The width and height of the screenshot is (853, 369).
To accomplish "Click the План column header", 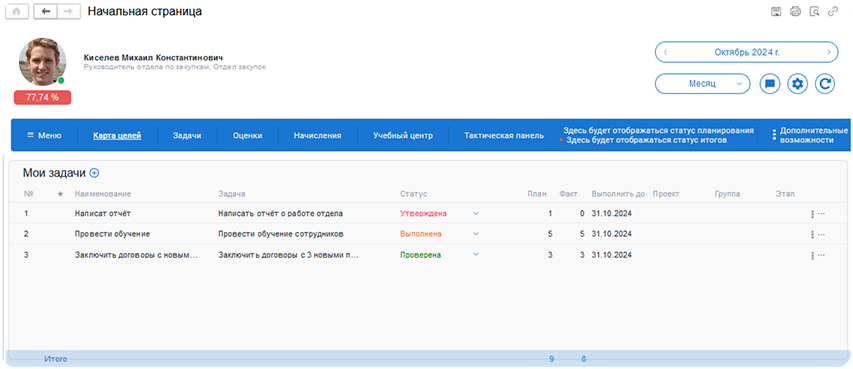I will click(x=537, y=194).
